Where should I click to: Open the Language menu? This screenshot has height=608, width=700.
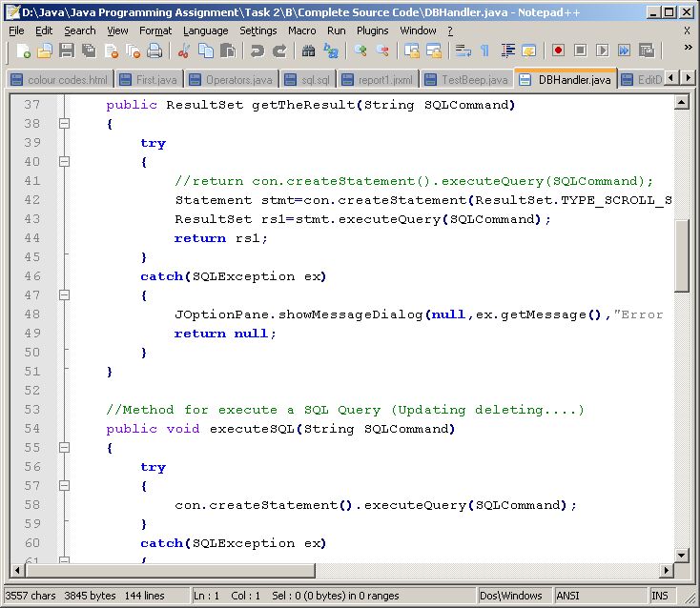[205, 30]
